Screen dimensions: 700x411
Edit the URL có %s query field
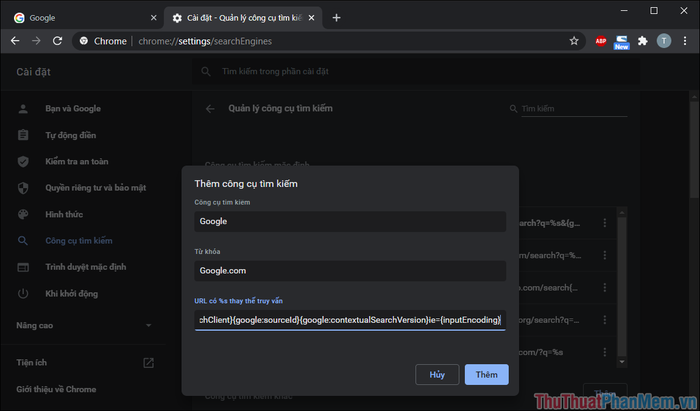pos(350,320)
